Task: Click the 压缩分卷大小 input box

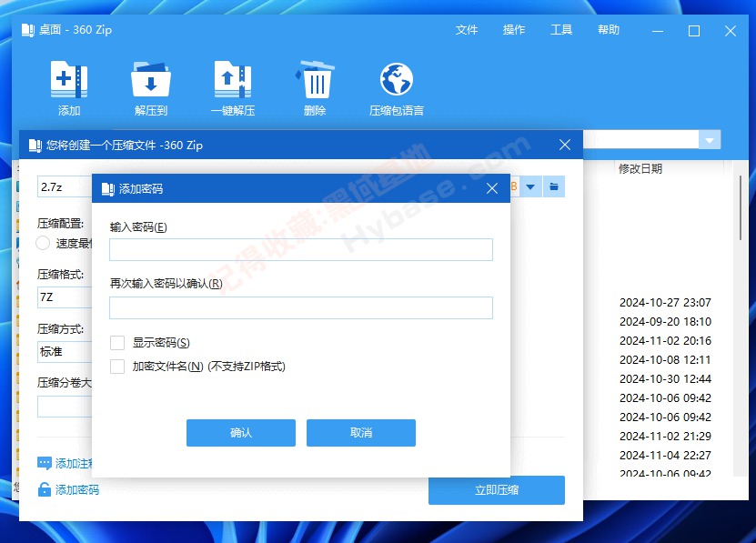Action: (65, 407)
